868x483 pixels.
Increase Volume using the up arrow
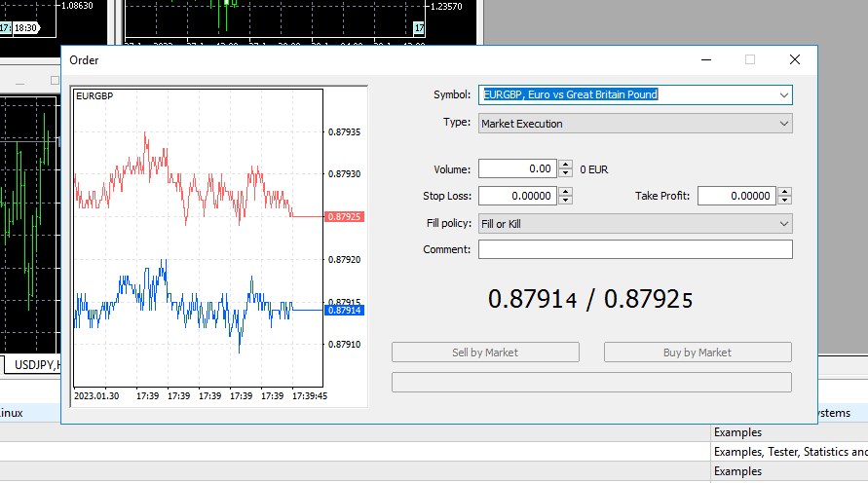566,165
